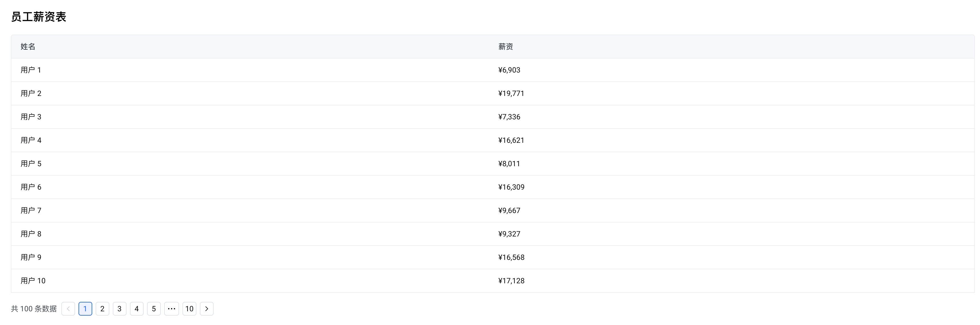Screen dimensions: 980x325
Task: Jump to last page 10
Action: (189, 309)
